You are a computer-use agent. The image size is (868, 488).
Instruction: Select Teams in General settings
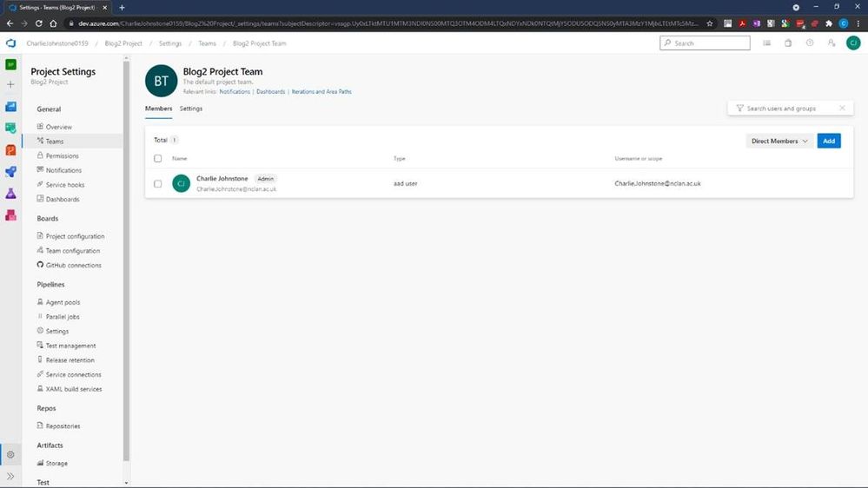coord(55,141)
